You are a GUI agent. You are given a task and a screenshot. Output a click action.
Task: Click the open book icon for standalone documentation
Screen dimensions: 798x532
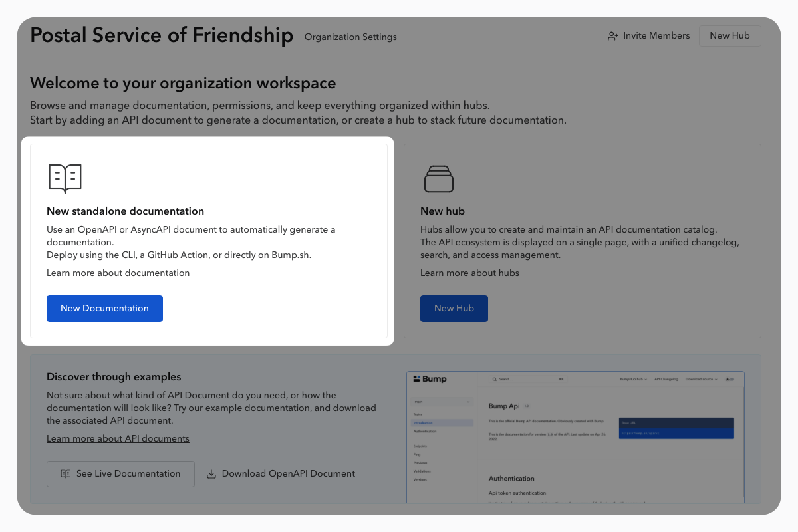[x=65, y=178]
